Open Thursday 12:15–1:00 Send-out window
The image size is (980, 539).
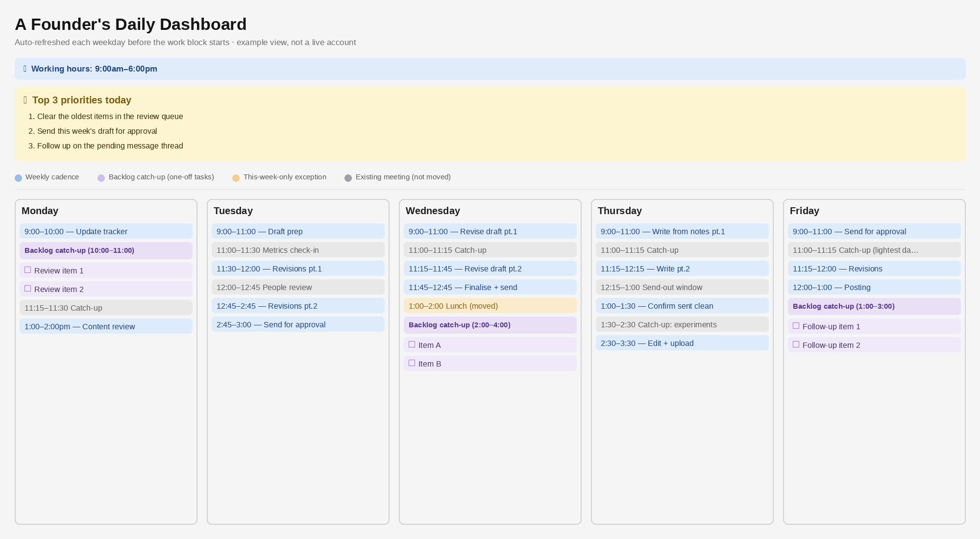[682, 287]
